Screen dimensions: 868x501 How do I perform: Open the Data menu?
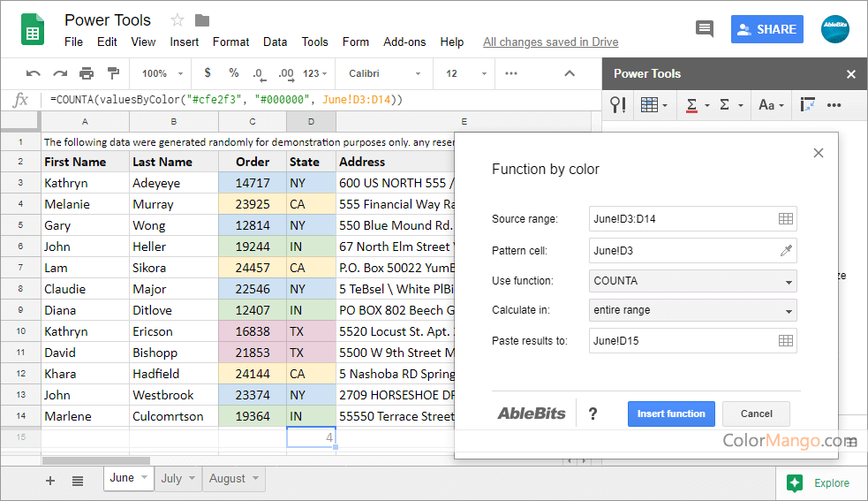click(x=275, y=42)
